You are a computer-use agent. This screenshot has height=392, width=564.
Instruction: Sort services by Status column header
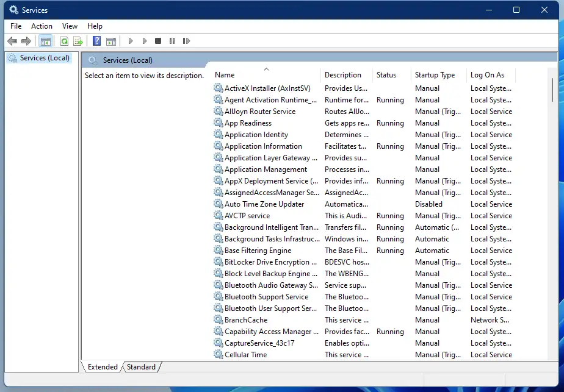tap(386, 75)
